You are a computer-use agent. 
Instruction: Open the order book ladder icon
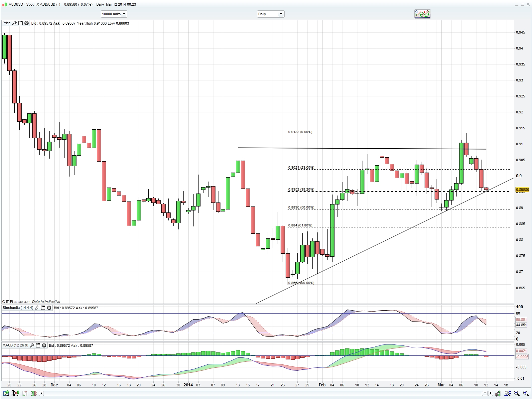34,393
